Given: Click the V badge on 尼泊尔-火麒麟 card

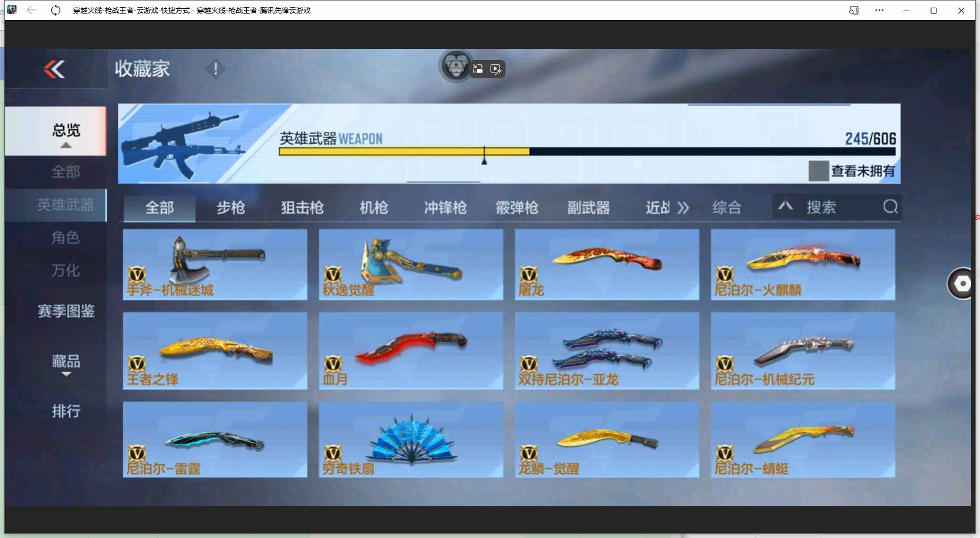Looking at the screenshot, I should point(724,274).
